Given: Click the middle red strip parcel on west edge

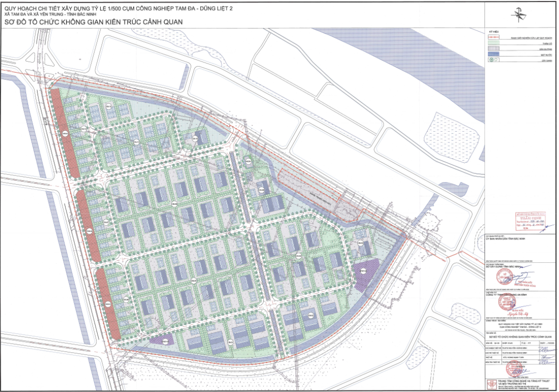Looking at the screenshot, I should (x=88, y=226).
